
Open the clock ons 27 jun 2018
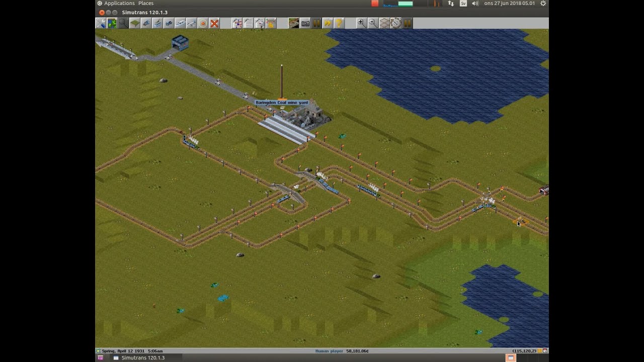click(x=509, y=4)
